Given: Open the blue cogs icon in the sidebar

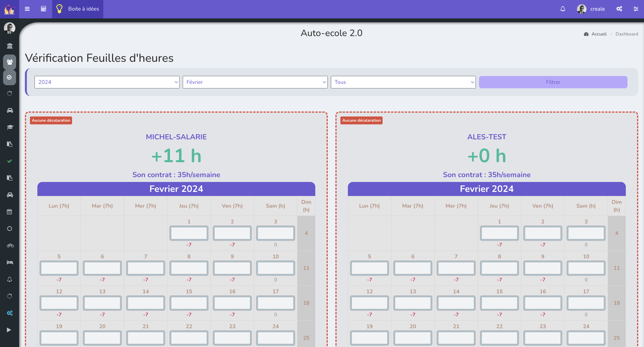Looking at the screenshot, I should click(x=10, y=313).
